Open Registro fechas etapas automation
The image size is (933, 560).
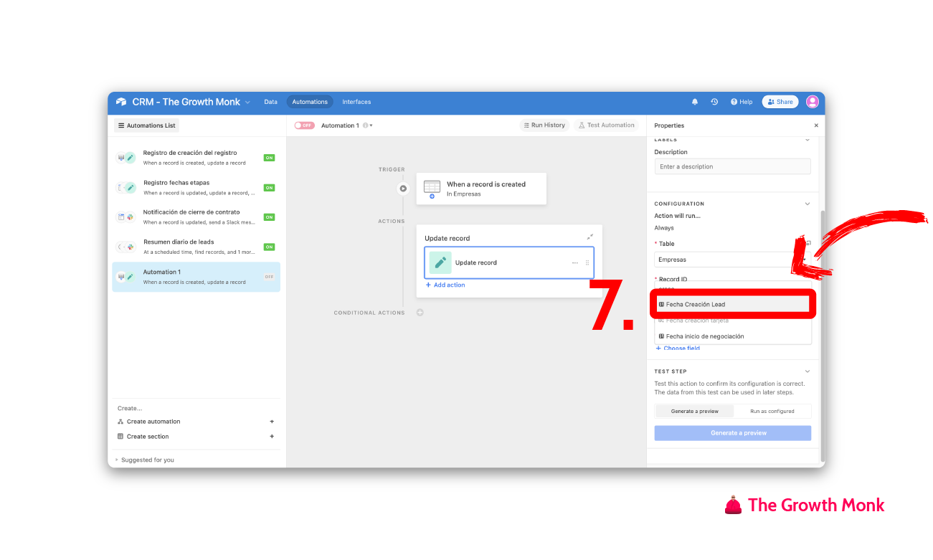click(196, 188)
